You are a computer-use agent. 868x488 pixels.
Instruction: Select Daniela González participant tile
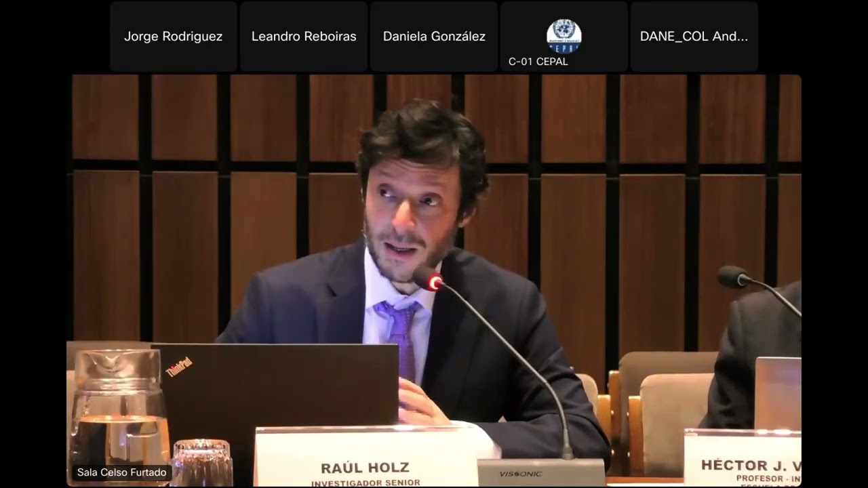click(434, 37)
